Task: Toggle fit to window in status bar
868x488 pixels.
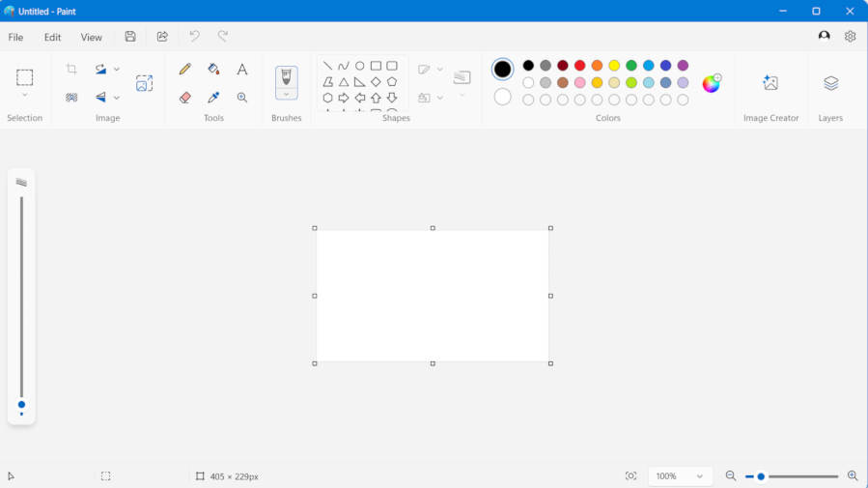Action: coord(630,475)
